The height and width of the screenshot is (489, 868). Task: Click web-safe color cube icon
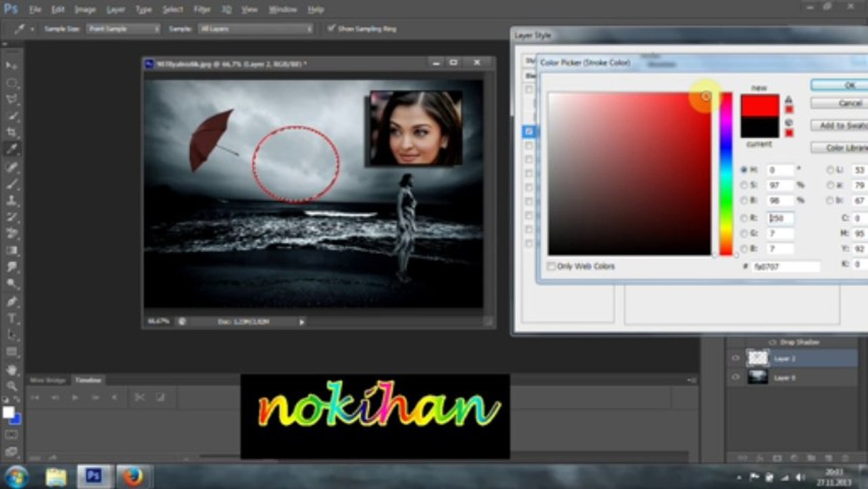click(x=789, y=123)
